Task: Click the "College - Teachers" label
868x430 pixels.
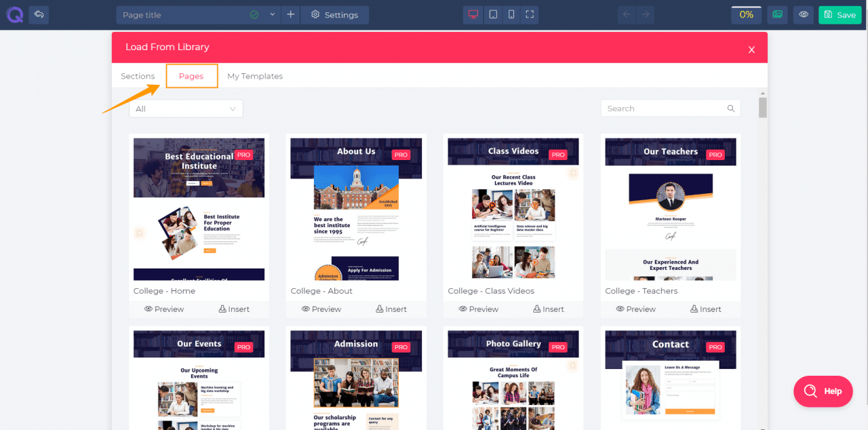Action: 642,291
